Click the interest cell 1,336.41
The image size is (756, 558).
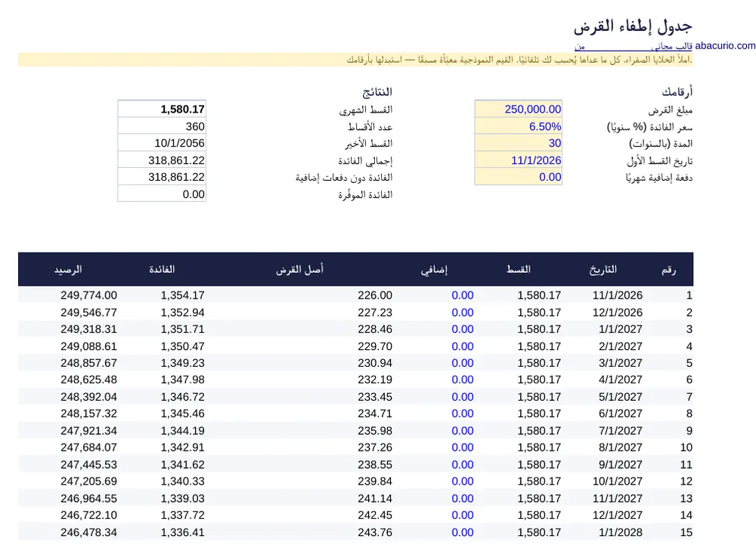coord(183,532)
